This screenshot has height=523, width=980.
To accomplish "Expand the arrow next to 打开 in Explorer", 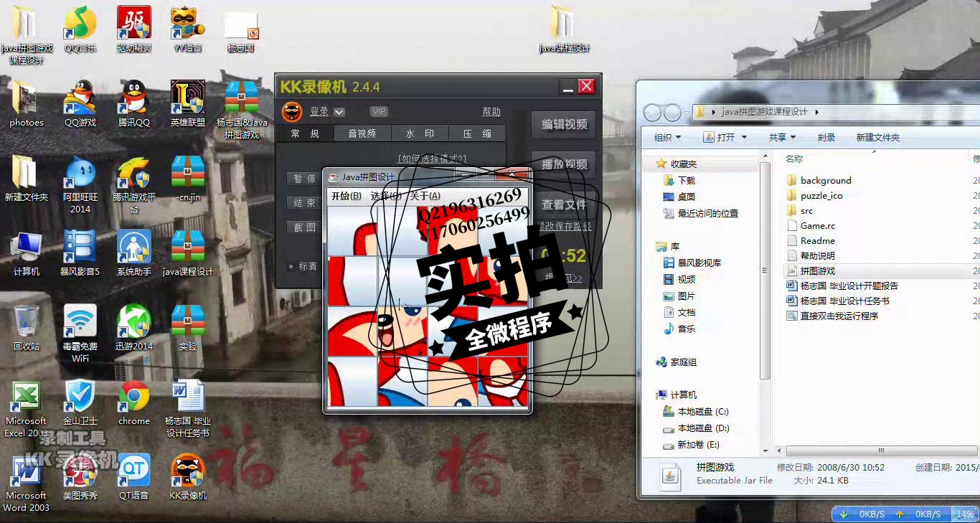I will tap(744, 137).
